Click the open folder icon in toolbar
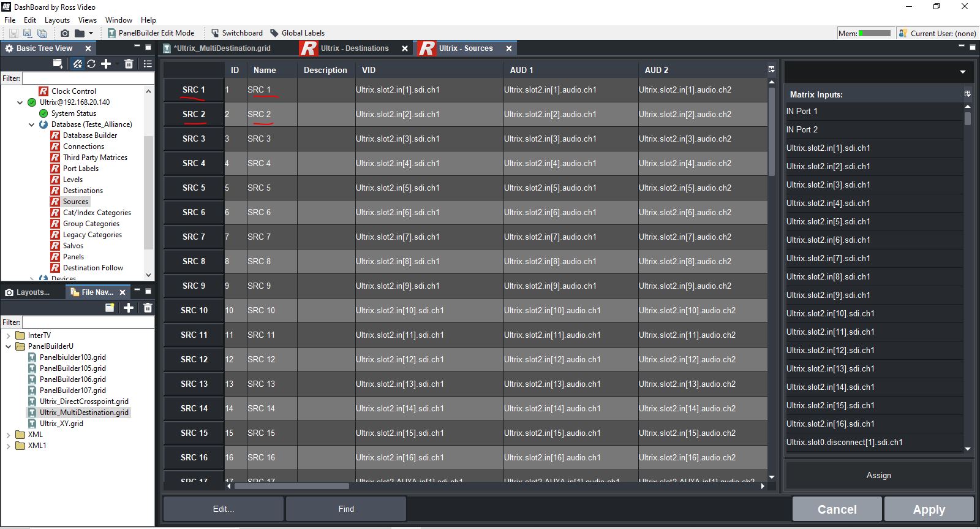This screenshot has height=529, width=980. 80,33
